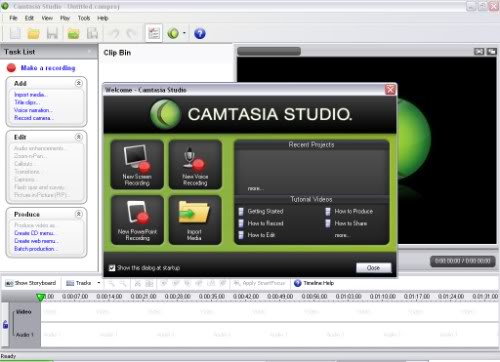
Task: Open the recorder dropdown arrow in toolbar
Action: tap(184, 33)
